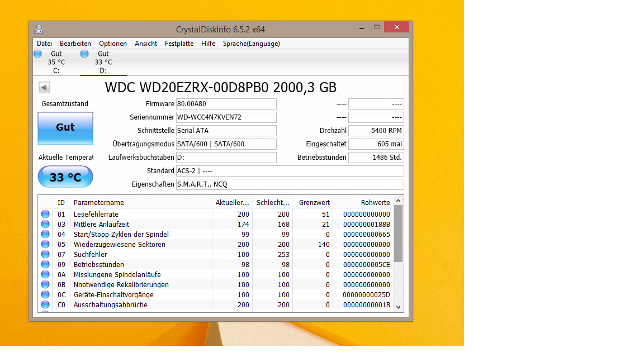Click the Firmware field showing 80.00A80
The width and height of the screenshot is (644, 362).
[226, 104]
